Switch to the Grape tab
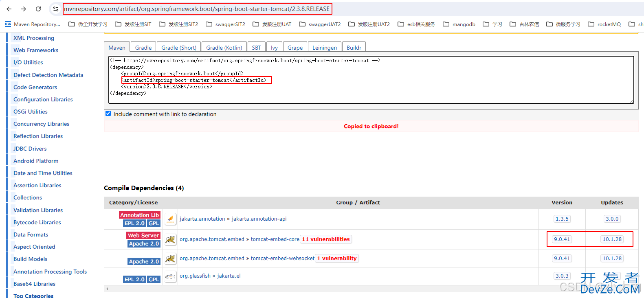The image size is (644, 298). (295, 47)
